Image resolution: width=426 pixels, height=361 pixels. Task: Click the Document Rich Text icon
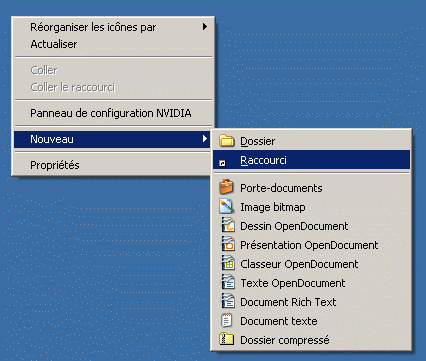pos(228,301)
